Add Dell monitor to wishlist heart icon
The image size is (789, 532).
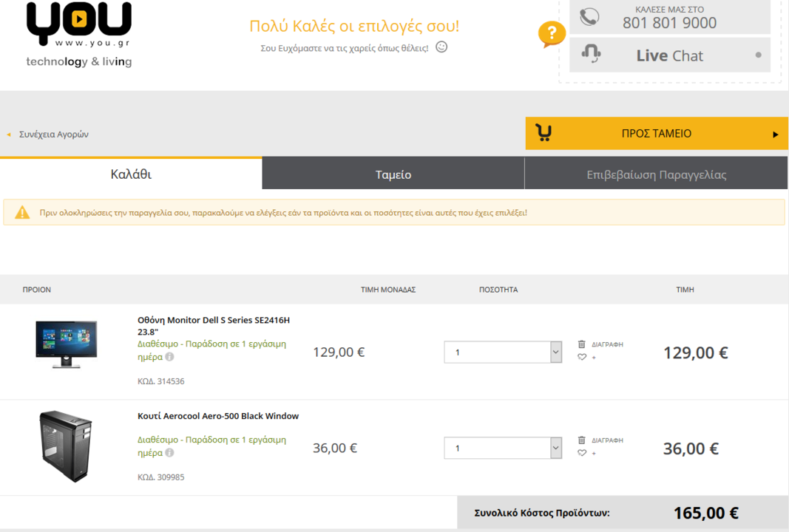click(582, 357)
